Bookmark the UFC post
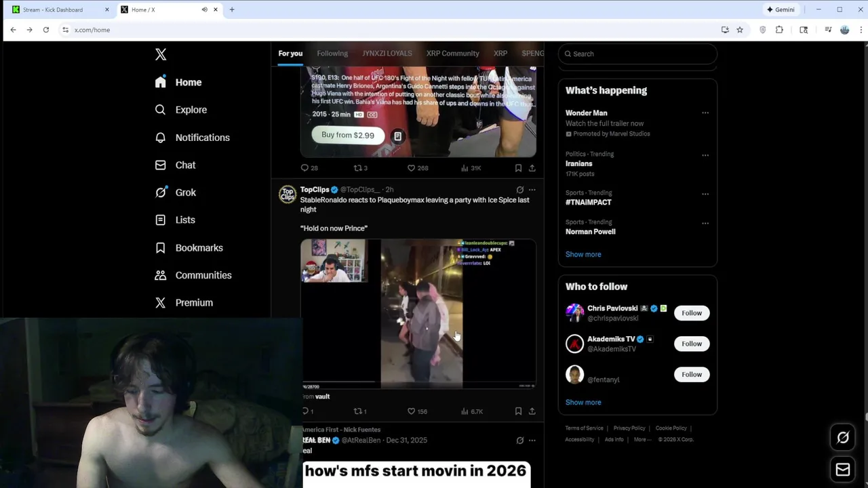Screen dimensions: 868x488 tap(518, 168)
